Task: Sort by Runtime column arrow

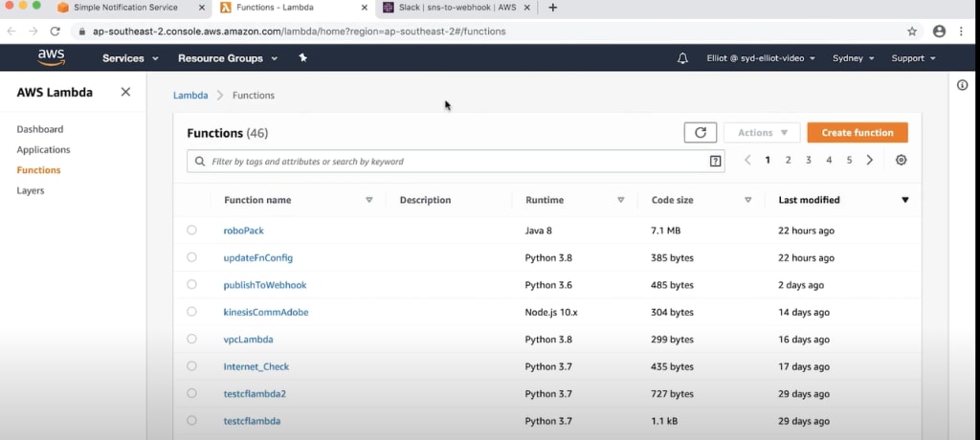Action: (x=620, y=200)
